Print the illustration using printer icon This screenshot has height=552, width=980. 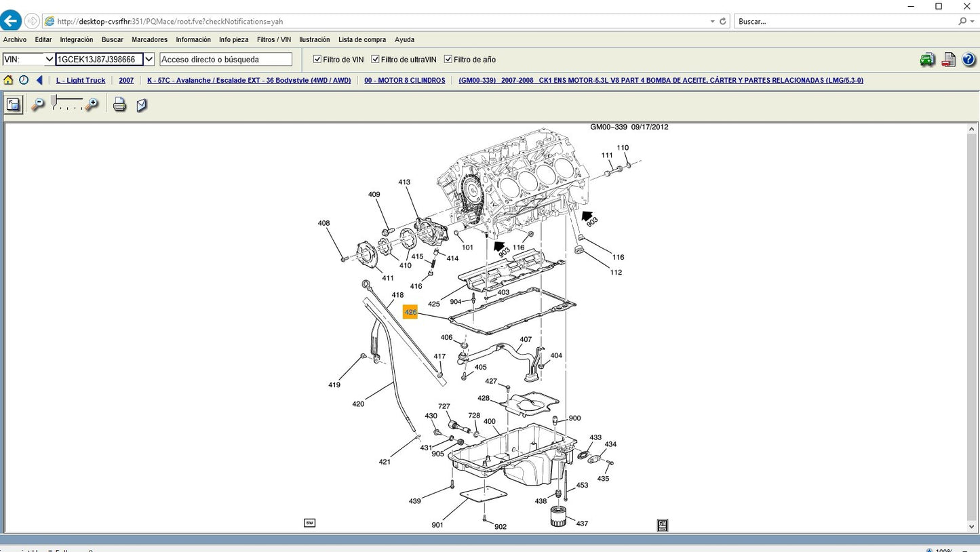(x=119, y=104)
